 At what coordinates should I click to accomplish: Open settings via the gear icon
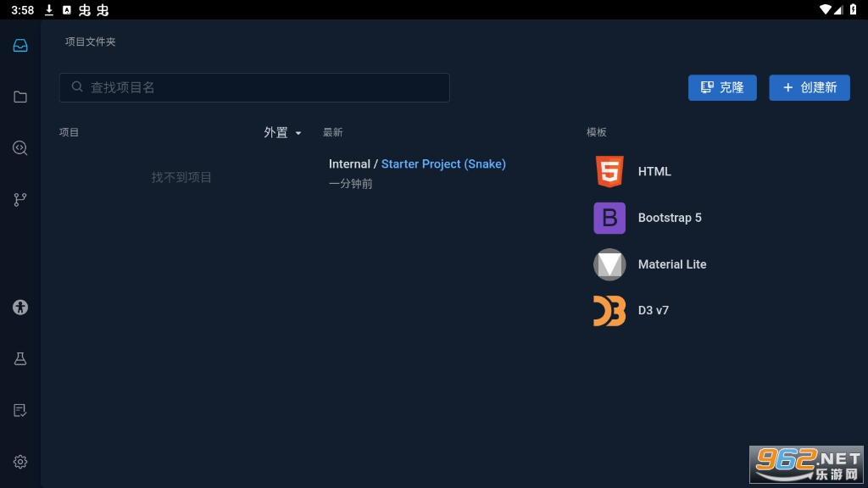click(x=20, y=462)
